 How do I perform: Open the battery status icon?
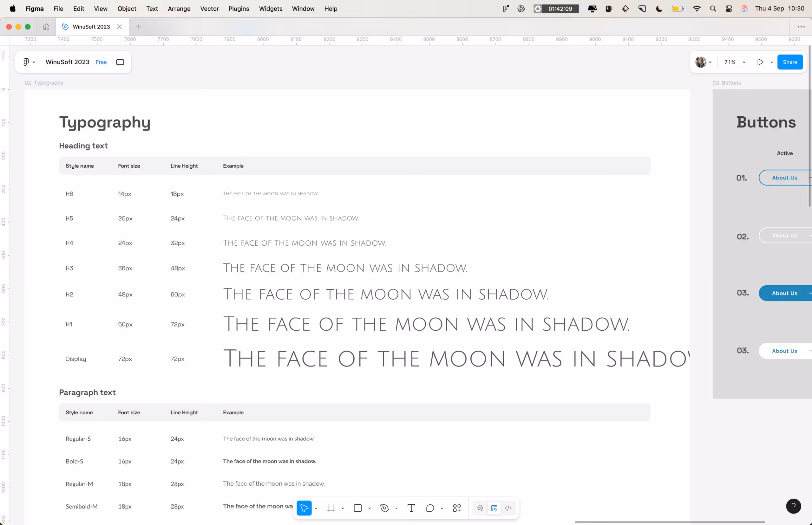[x=677, y=9]
